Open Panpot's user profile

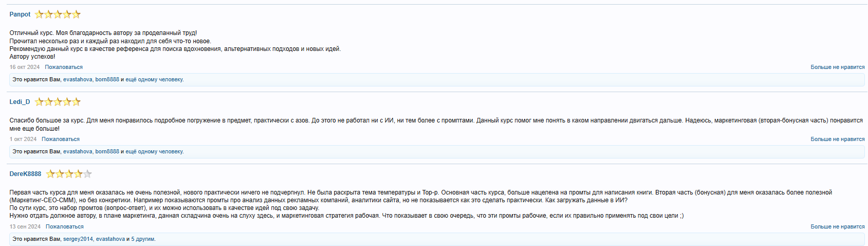point(20,14)
